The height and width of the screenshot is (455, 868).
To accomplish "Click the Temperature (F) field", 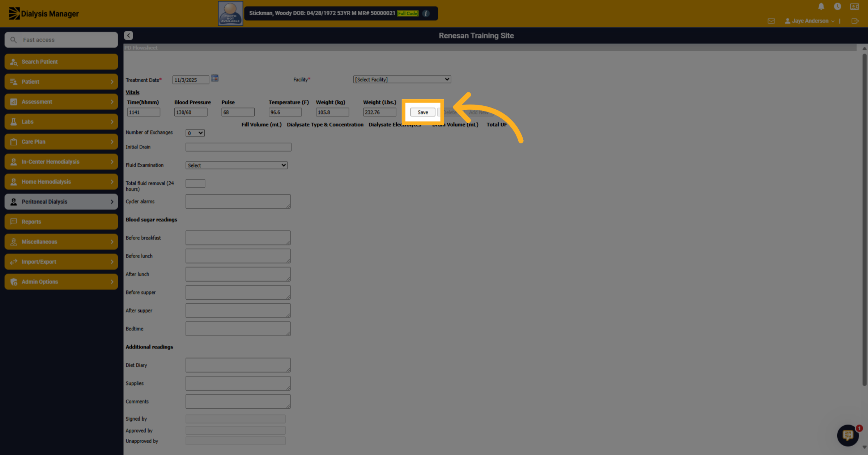I will [285, 112].
